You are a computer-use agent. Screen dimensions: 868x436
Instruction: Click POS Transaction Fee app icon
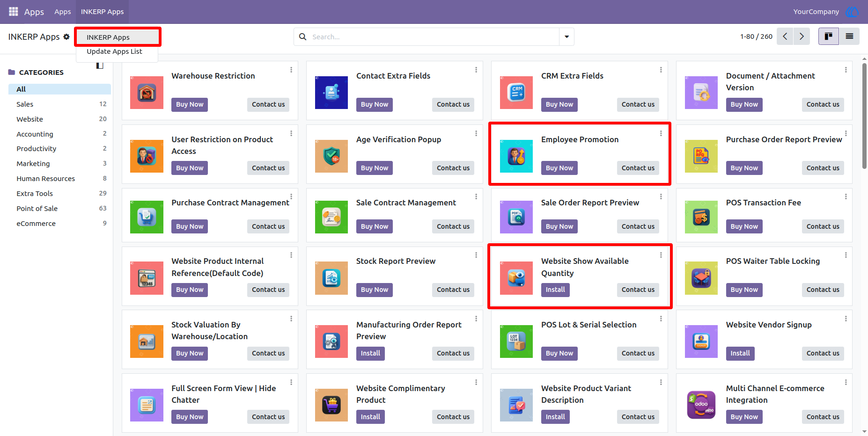point(701,217)
